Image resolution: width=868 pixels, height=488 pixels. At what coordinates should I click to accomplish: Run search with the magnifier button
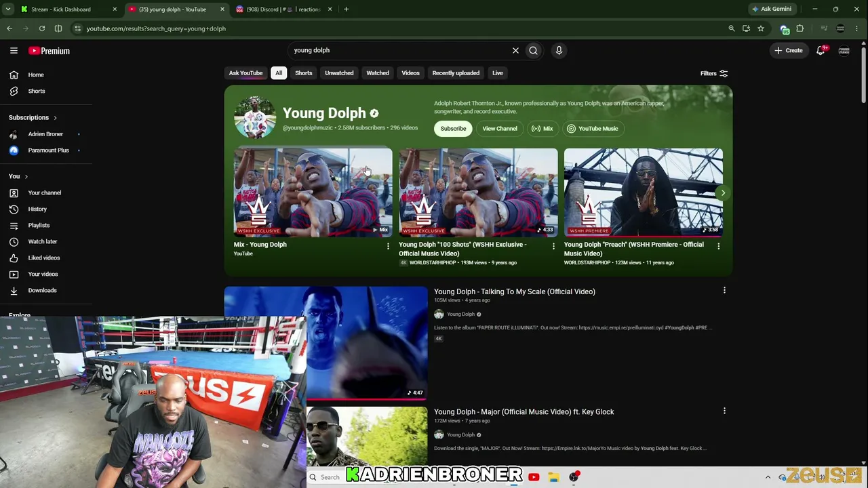[534, 50]
